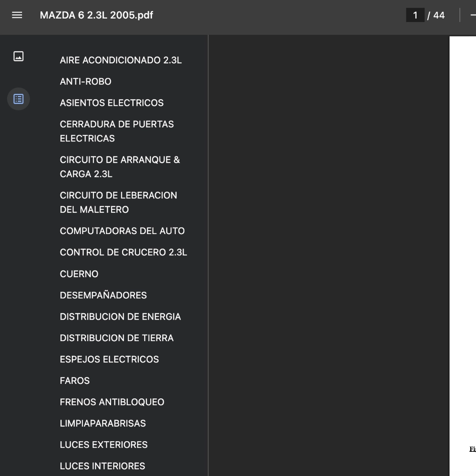Switch to page thumbnails view
Viewport: 476px width, 476px height.
click(x=19, y=56)
